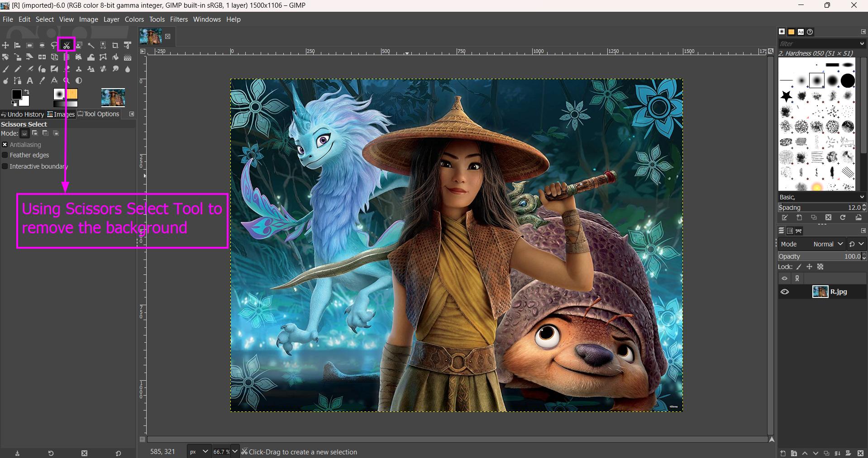Hide the R.jpg layer with eye icon

point(785,292)
